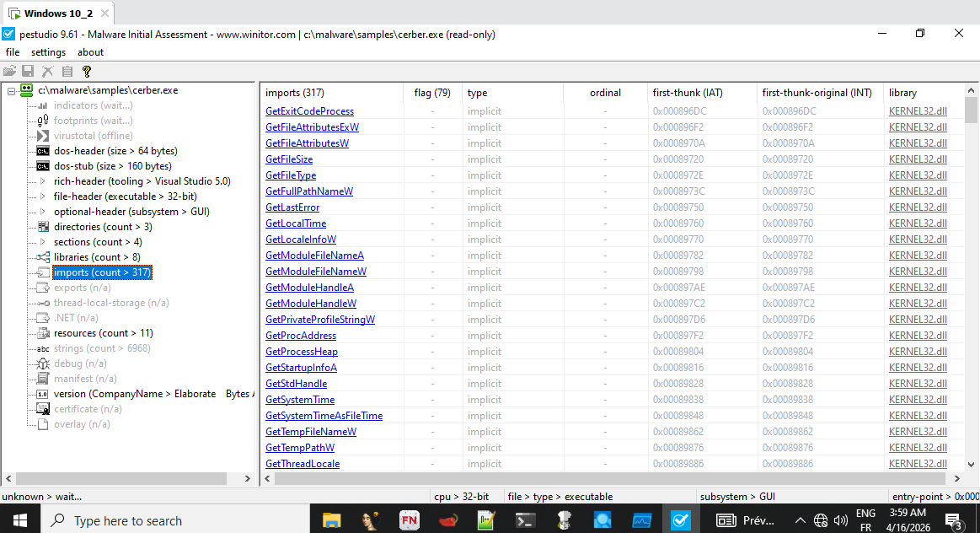Select the libraries (count > 8) tree item
The image size is (980, 533).
coord(97,257)
